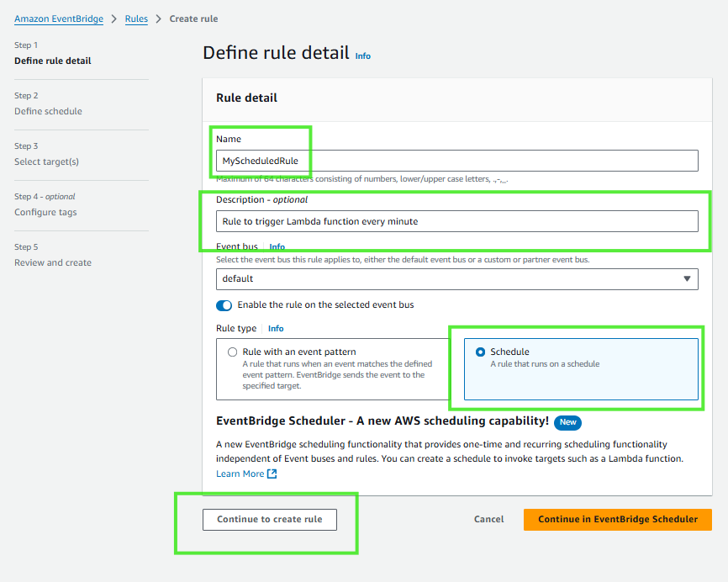
Task: Open the Info link beside Rule type
Action: pos(276,329)
